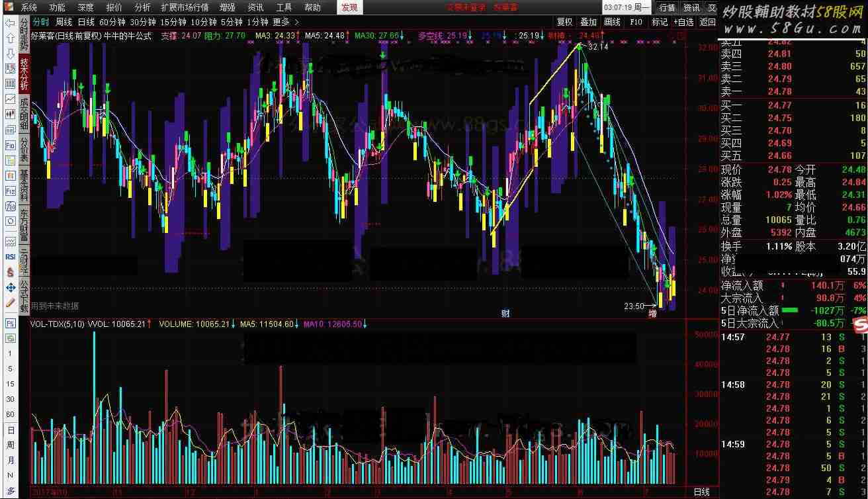Open the 帮助 menu
The image size is (868, 499).
pos(312,7)
